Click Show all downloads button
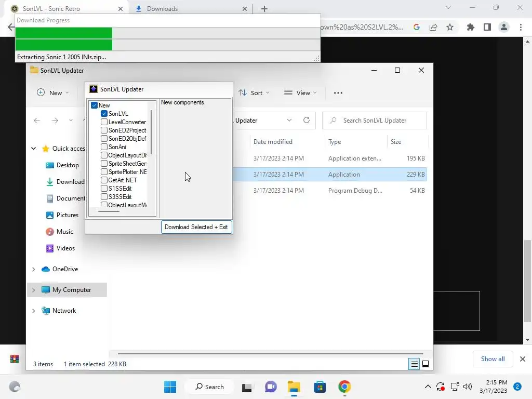This screenshot has width=532, height=399. coord(493,359)
